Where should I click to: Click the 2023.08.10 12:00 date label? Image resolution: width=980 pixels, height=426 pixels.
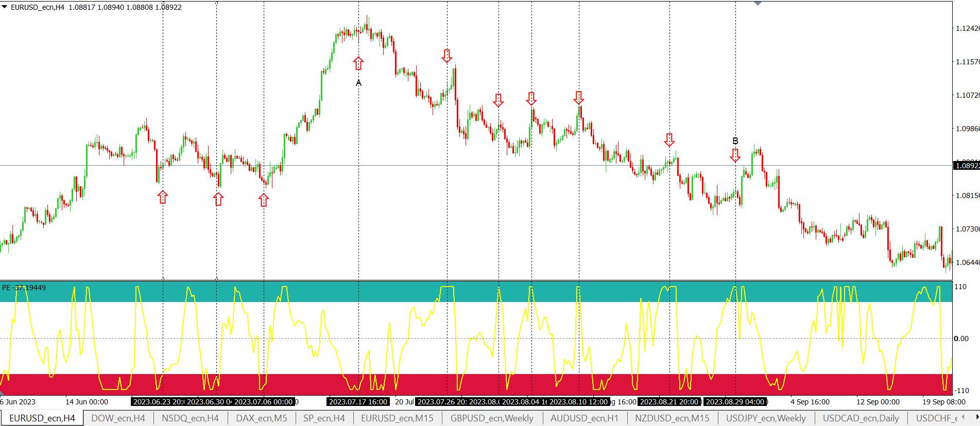(x=578, y=402)
